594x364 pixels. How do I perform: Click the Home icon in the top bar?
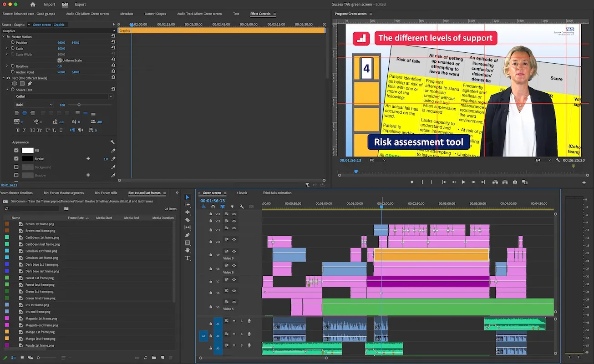point(33,5)
